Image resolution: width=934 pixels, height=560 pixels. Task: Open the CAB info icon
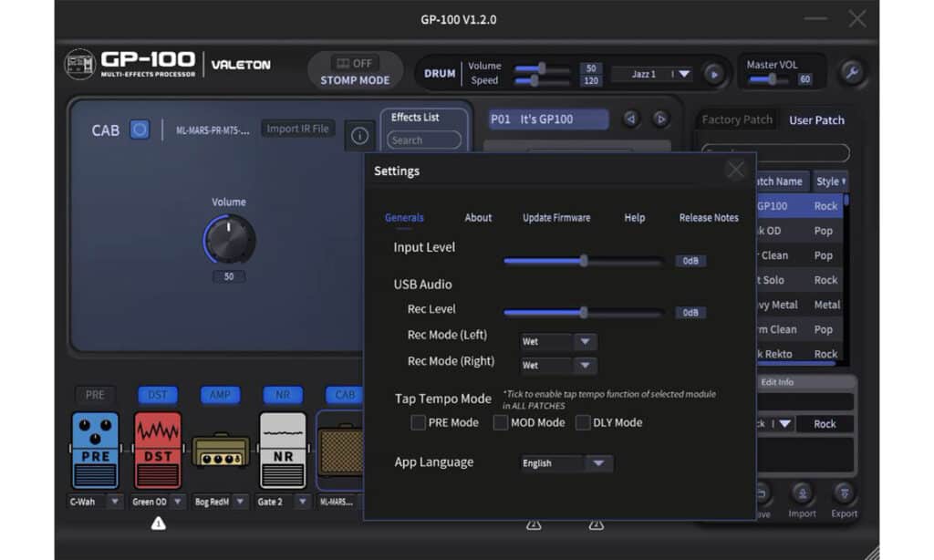(359, 136)
